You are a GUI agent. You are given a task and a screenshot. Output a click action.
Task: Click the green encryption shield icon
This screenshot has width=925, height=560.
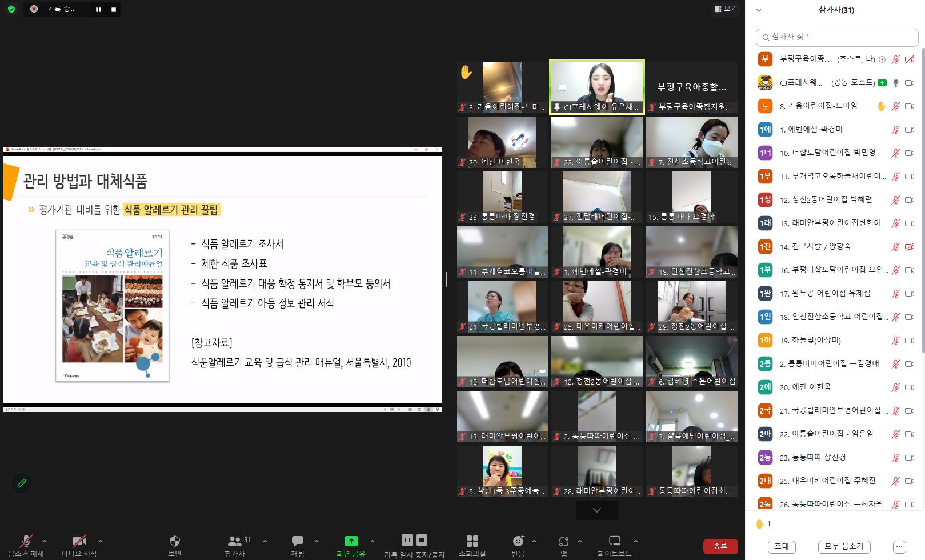point(11,9)
